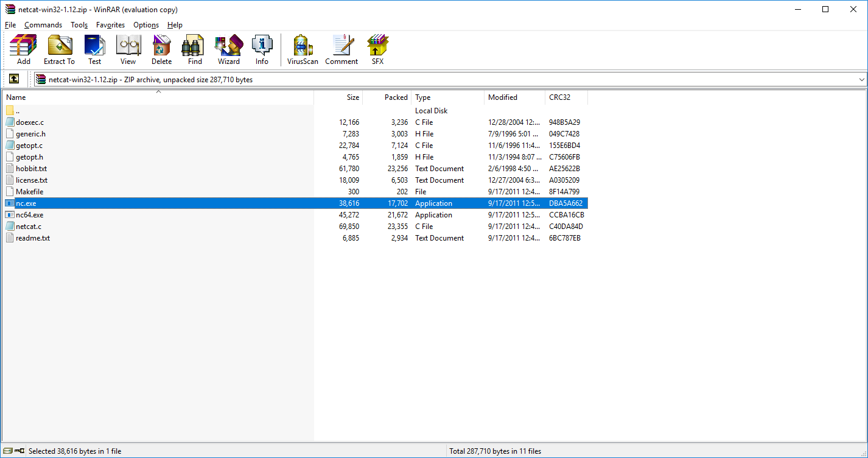The height and width of the screenshot is (458, 868).
Task: Click the generic.h file icon
Action: (10, 134)
